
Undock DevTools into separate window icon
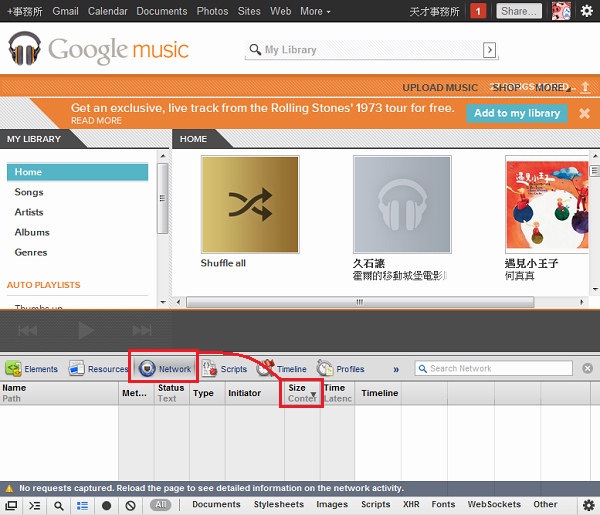tap(11, 505)
